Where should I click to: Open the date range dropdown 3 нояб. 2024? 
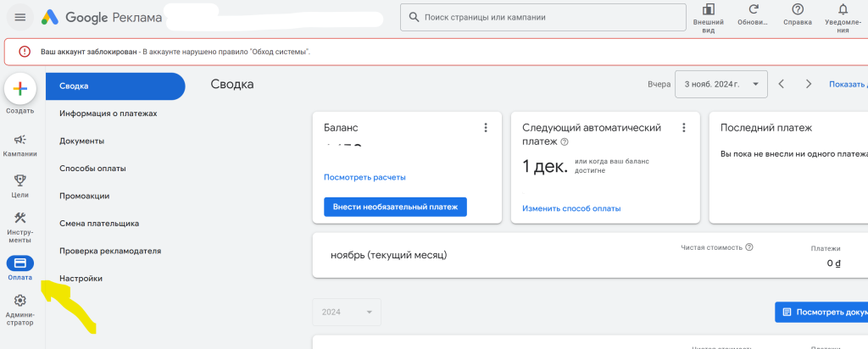click(x=721, y=84)
